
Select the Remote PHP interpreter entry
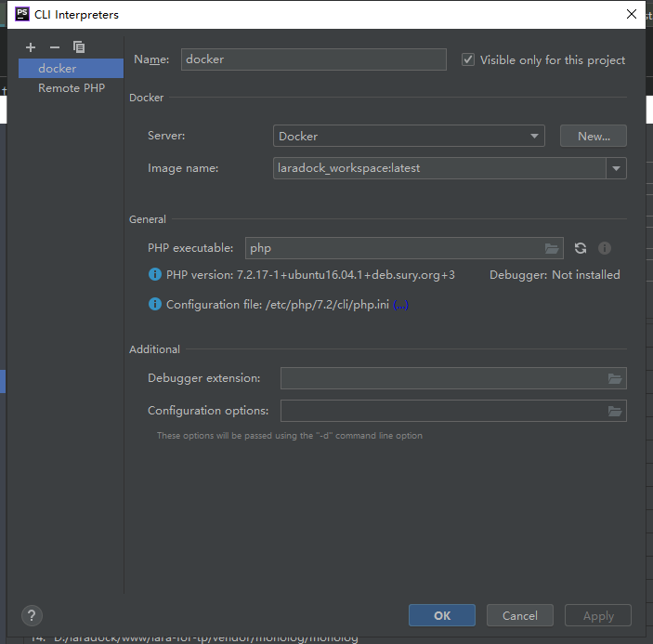[x=71, y=88]
